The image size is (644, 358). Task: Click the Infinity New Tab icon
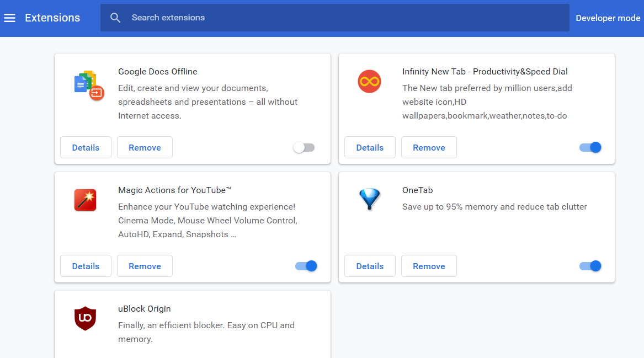click(x=369, y=81)
